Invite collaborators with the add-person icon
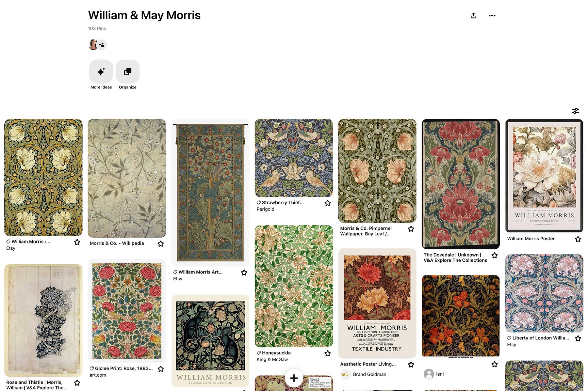Image resolution: width=588 pixels, height=391 pixels. coord(102,45)
